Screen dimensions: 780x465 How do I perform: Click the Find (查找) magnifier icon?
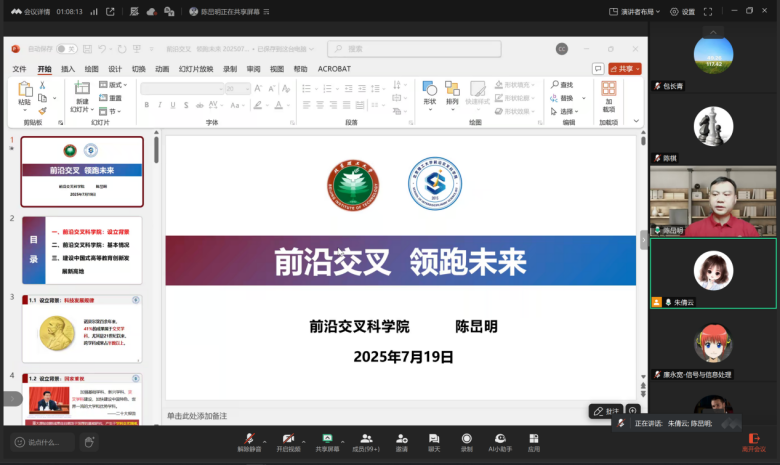point(555,85)
